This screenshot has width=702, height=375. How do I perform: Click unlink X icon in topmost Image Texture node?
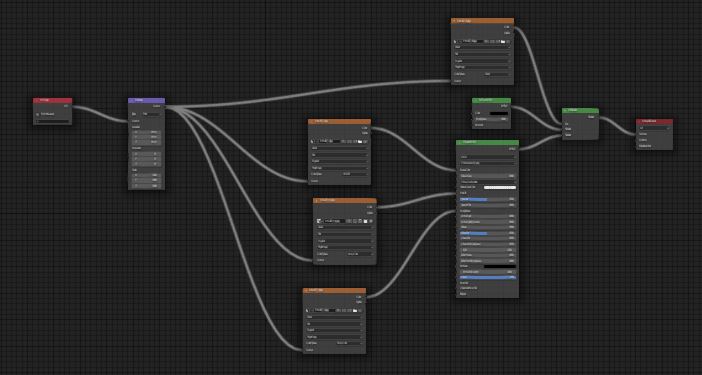pos(508,42)
